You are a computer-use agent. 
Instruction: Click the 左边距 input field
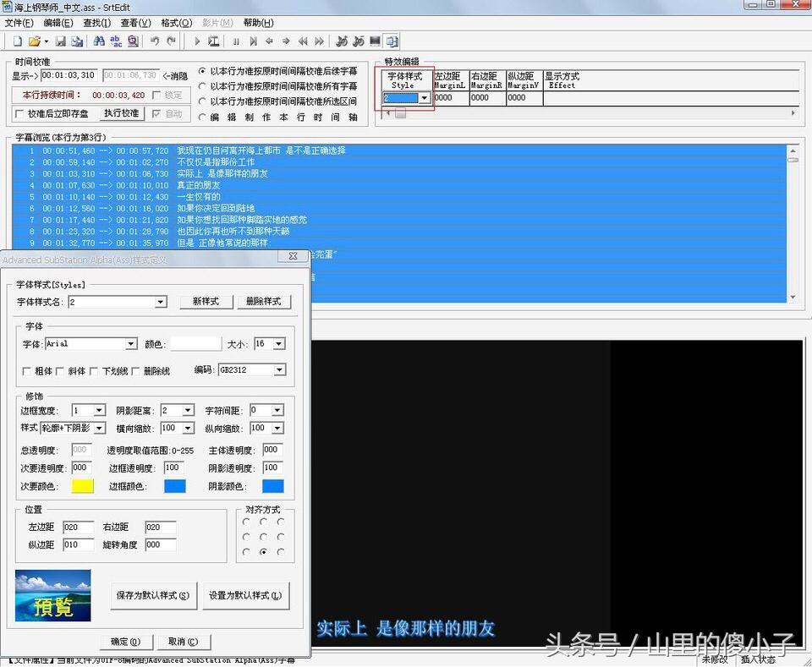[78, 528]
